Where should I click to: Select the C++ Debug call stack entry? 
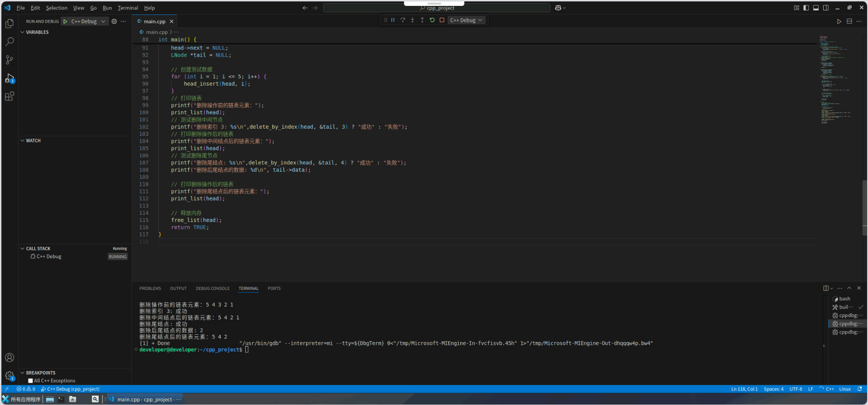(75, 256)
